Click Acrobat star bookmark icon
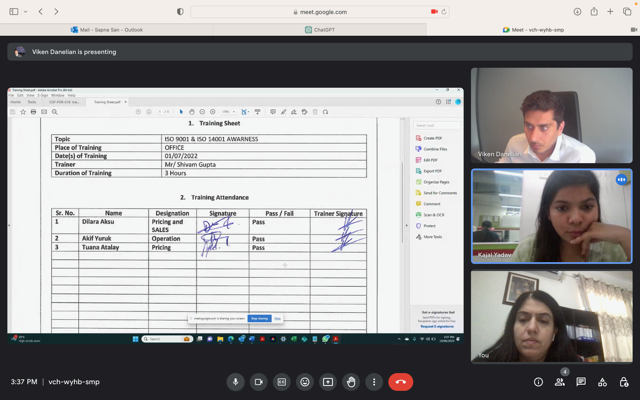This screenshot has height=400, width=640. pyautogui.click(x=23, y=112)
